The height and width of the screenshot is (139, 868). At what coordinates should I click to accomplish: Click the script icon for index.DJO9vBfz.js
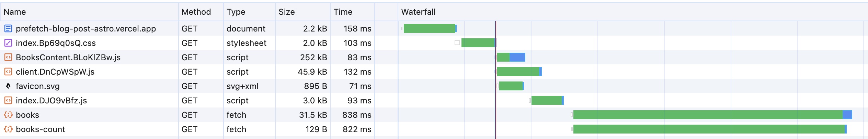click(x=8, y=100)
